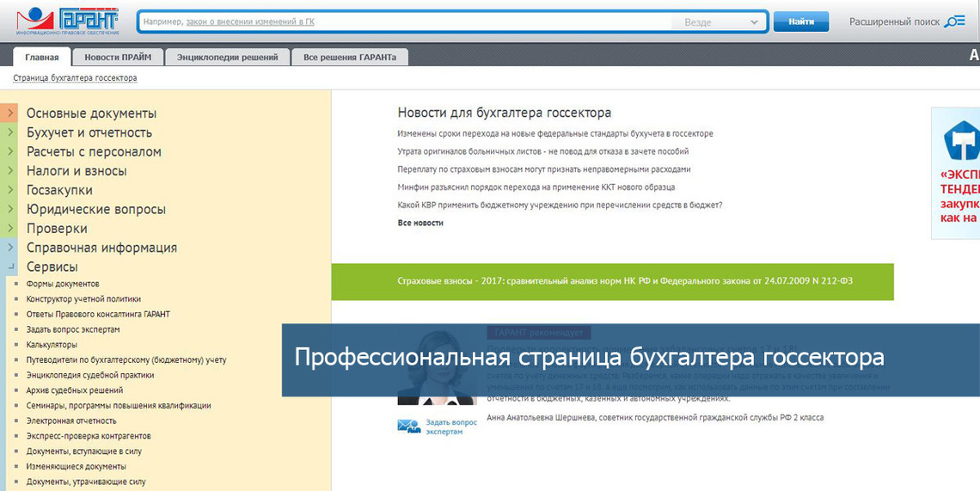
Task: Click Все новости link
Action: tap(420, 223)
